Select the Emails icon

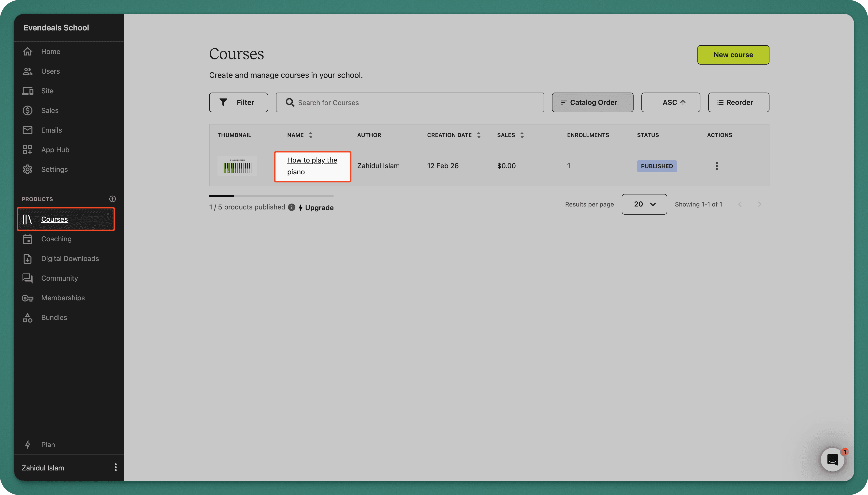pyautogui.click(x=28, y=130)
